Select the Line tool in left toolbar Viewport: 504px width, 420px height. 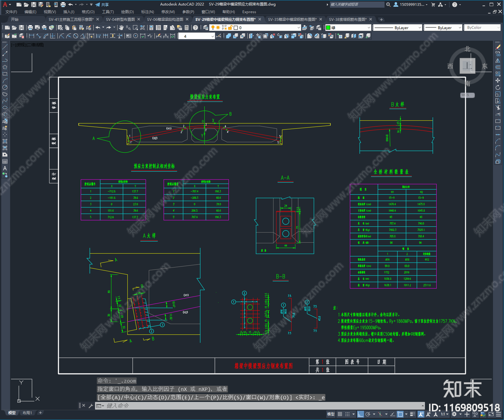click(x=5, y=47)
